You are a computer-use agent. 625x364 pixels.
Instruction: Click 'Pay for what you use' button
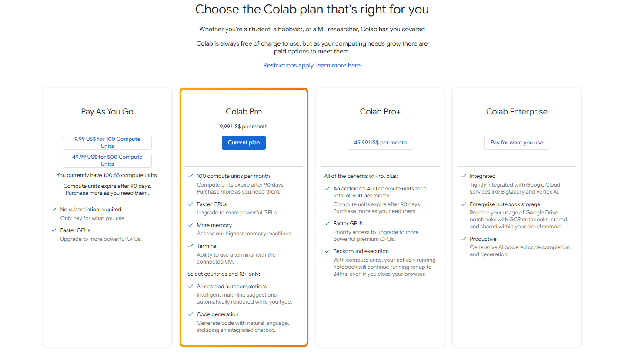(516, 143)
